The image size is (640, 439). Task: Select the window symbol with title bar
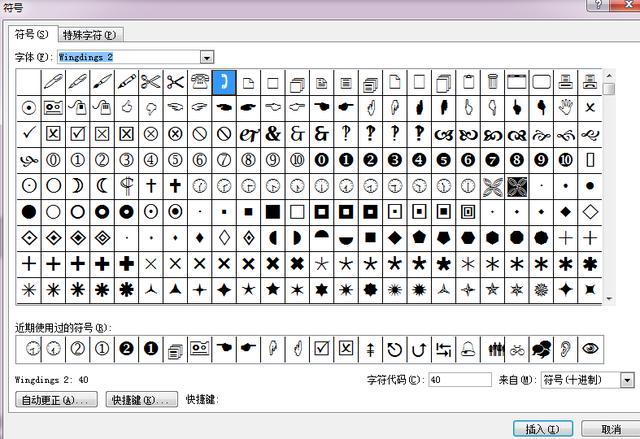[517, 82]
